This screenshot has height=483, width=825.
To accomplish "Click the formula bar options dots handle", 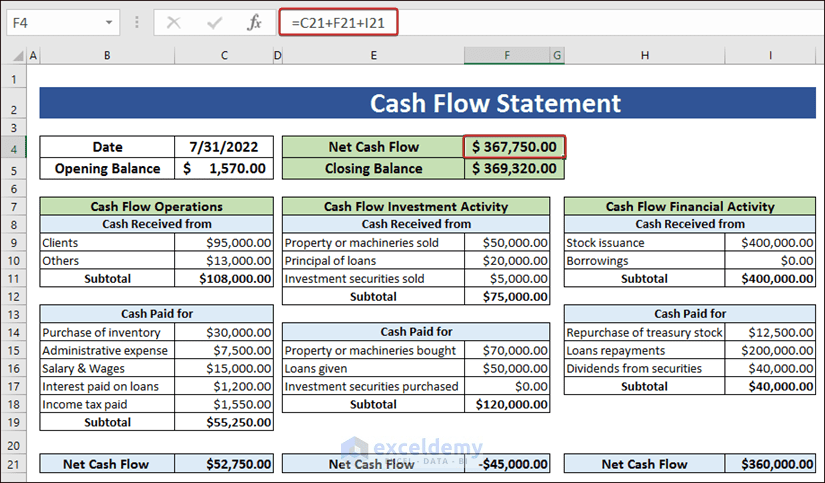I will [x=137, y=22].
